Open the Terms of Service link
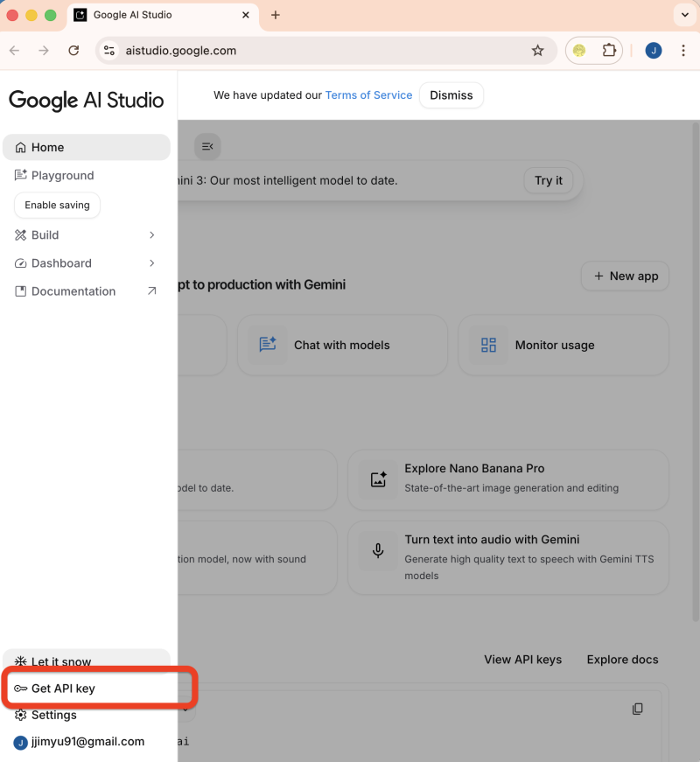700x762 pixels. coord(368,95)
